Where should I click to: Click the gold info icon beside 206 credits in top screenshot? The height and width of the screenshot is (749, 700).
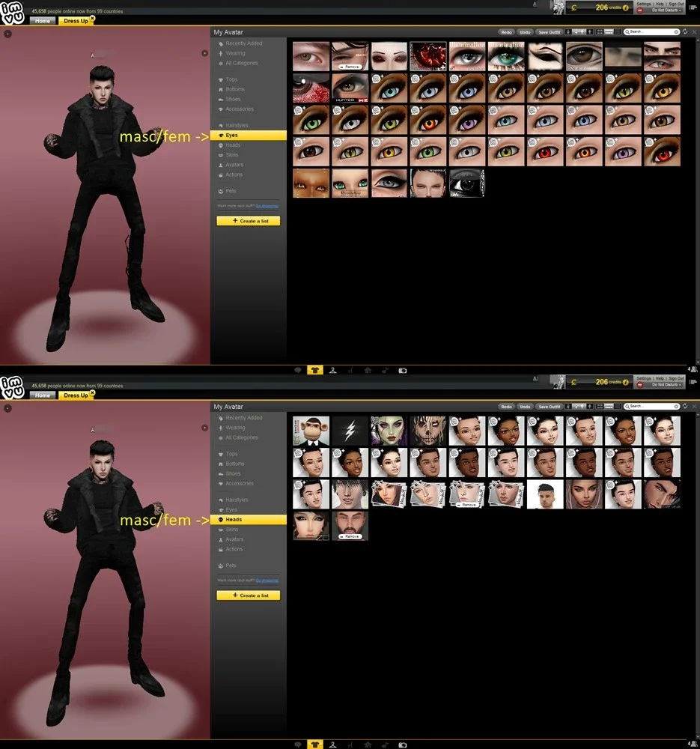pyautogui.click(x=626, y=7)
